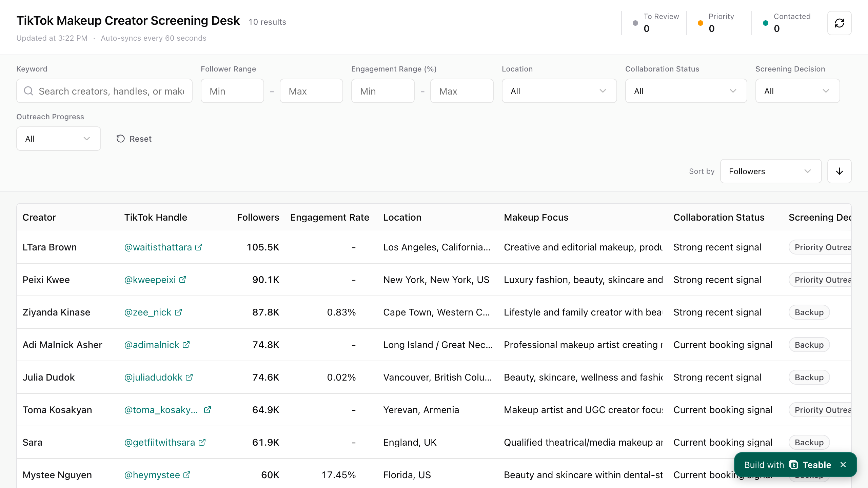Image resolution: width=868 pixels, height=488 pixels.
Task: Open the @getfiitwithsara handle link
Action: (160, 442)
